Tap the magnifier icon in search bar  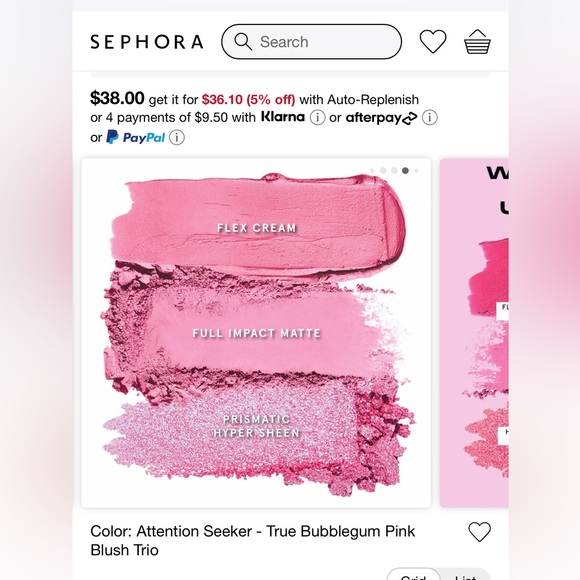coord(243,41)
